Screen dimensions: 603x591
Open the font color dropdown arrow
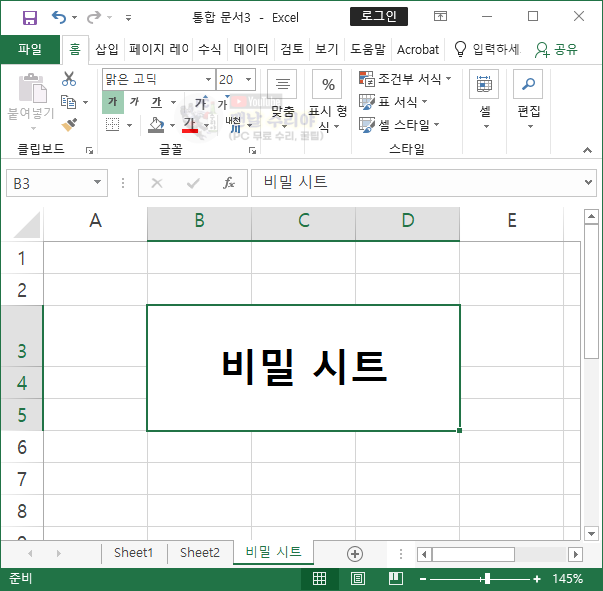(x=207, y=125)
